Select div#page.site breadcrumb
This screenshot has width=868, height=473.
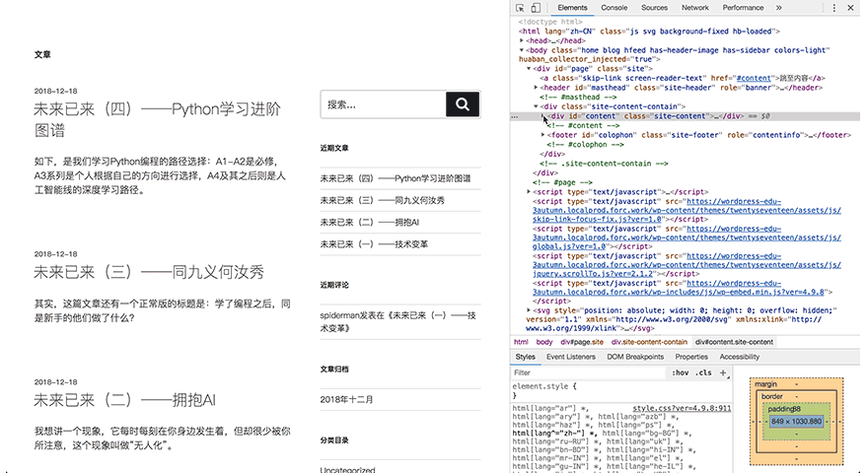[582, 342]
